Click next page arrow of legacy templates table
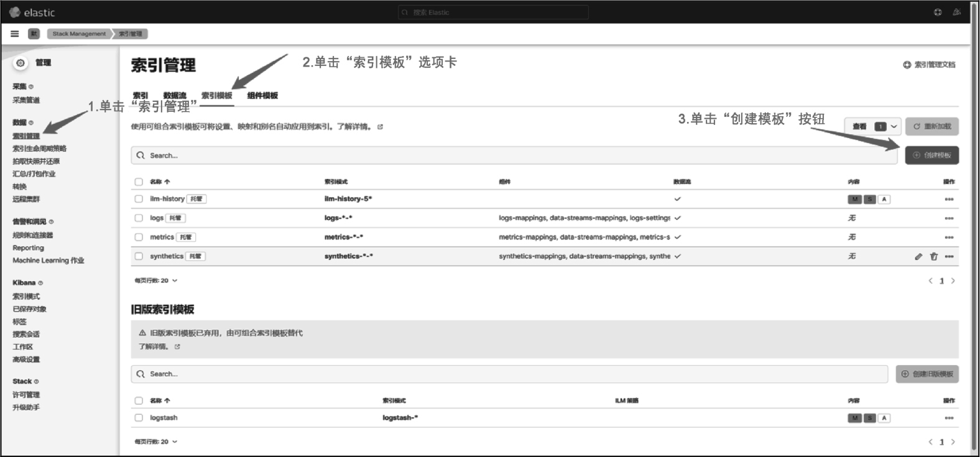Image resolution: width=980 pixels, height=457 pixels. [x=953, y=442]
